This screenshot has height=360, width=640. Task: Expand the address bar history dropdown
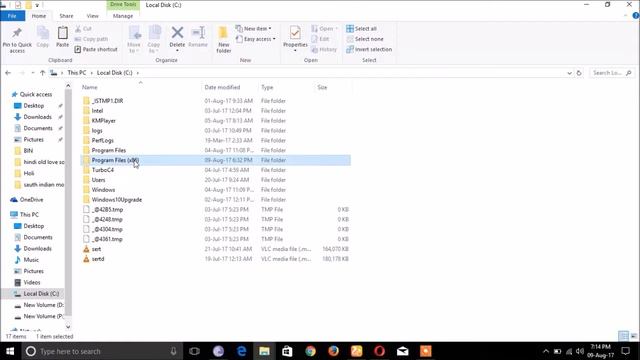[x=569, y=73]
